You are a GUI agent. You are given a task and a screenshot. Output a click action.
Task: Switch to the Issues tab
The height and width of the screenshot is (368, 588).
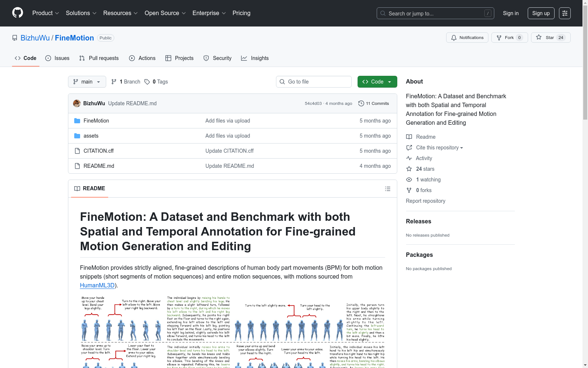[57, 58]
